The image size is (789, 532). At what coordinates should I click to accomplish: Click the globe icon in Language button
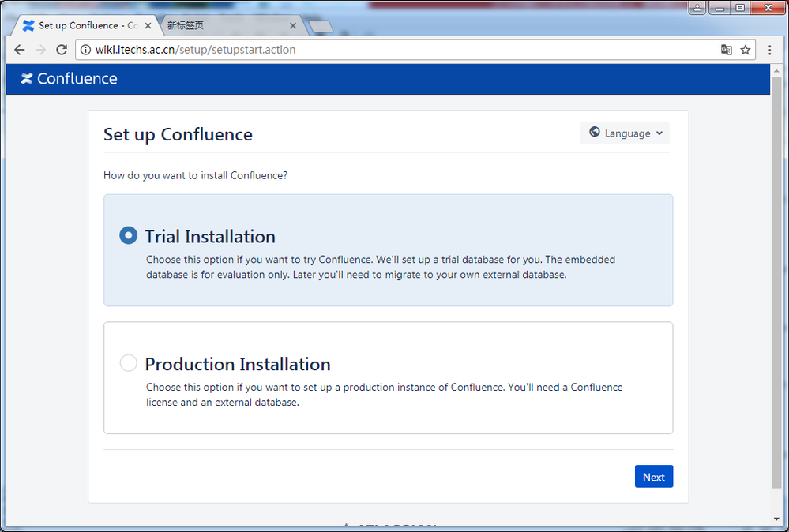[x=594, y=132]
